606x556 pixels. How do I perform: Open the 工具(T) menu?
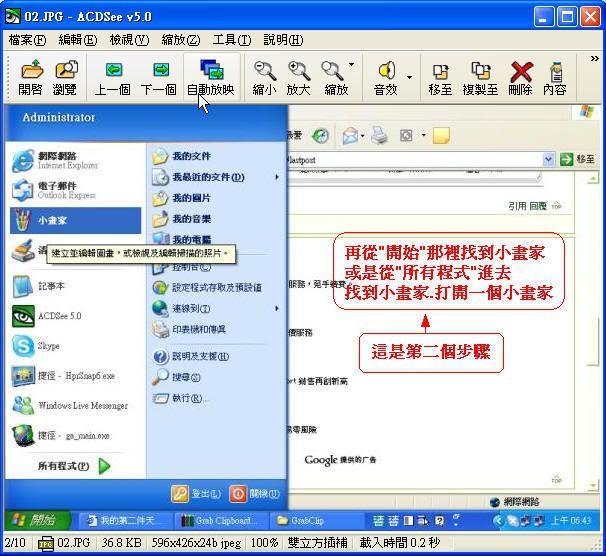click(232, 40)
